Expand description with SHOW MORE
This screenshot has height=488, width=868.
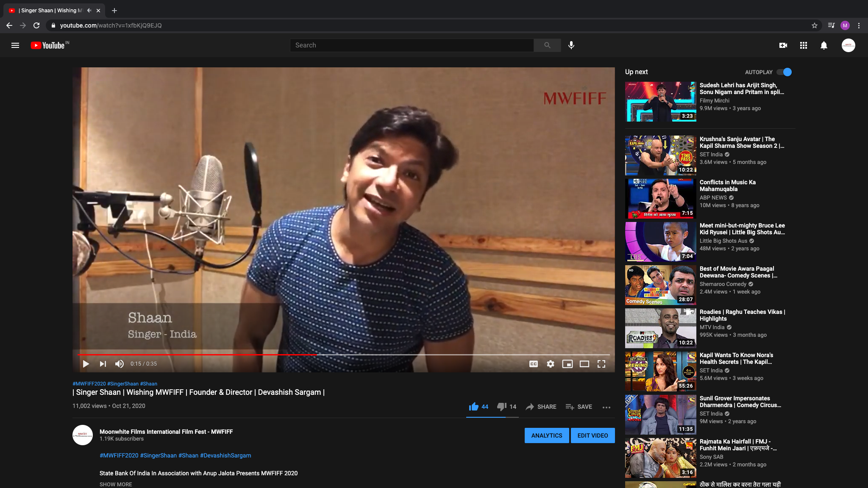(116, 484)
